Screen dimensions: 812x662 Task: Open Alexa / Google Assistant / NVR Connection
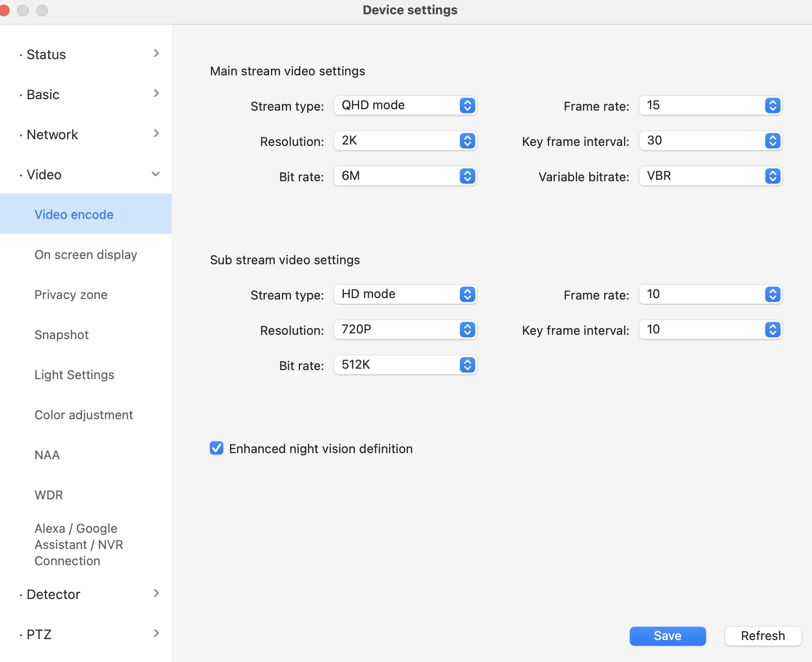[79, 544]
